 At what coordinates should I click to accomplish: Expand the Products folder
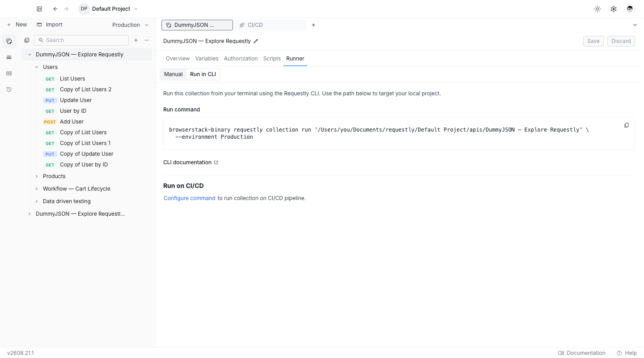(x=37, y=176)
